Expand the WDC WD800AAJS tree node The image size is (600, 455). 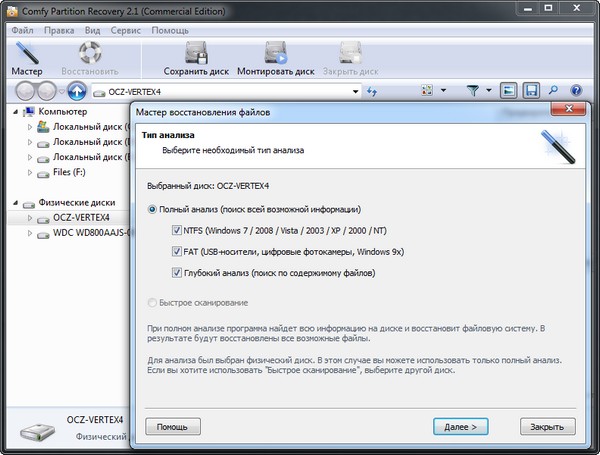pos(30,233)
